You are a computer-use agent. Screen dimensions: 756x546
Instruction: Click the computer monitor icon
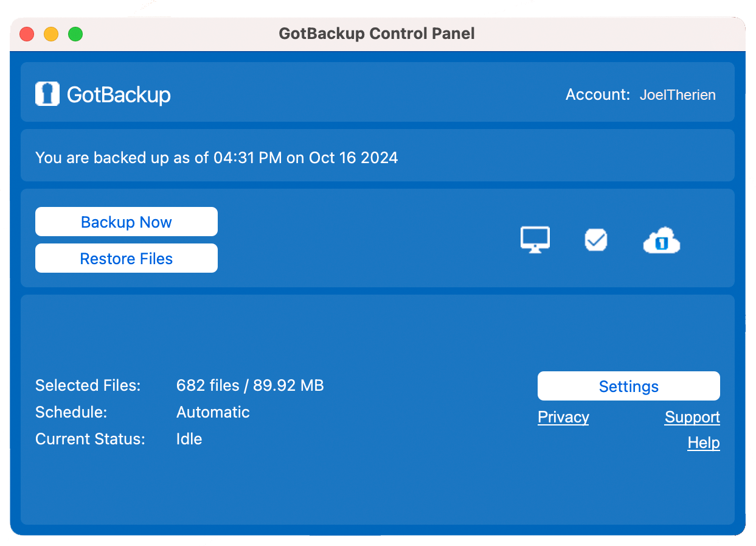(x=535, y=240)
